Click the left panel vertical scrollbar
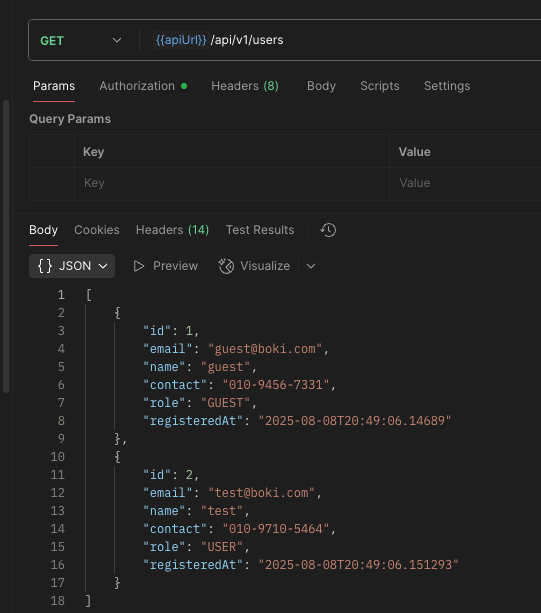The width and height of the screenshot is (541, 613). coord(5,246)
